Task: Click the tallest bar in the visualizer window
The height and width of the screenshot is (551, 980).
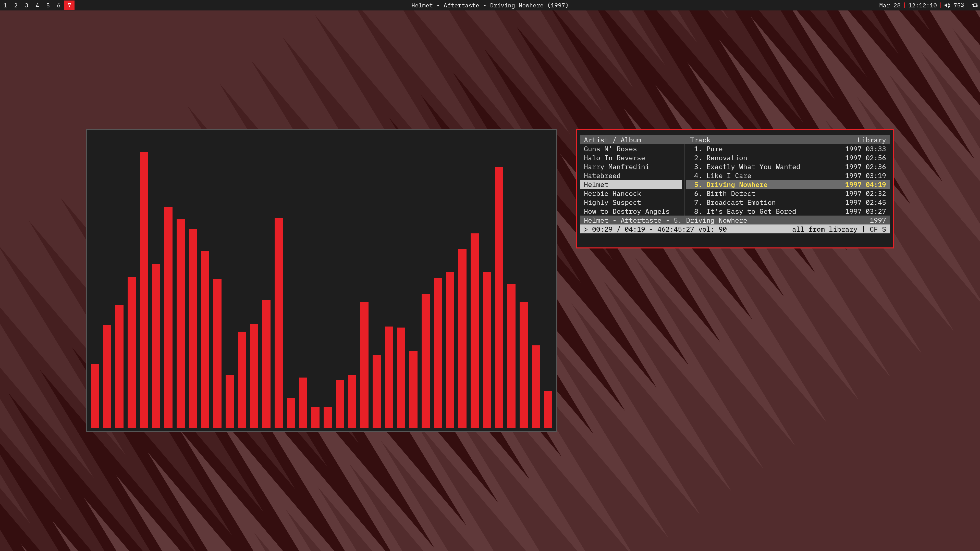Action: [x=144, y=290]
